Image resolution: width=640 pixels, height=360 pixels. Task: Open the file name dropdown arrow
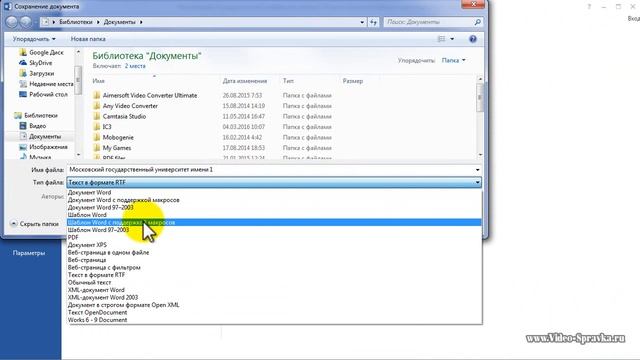click(477, 170)
